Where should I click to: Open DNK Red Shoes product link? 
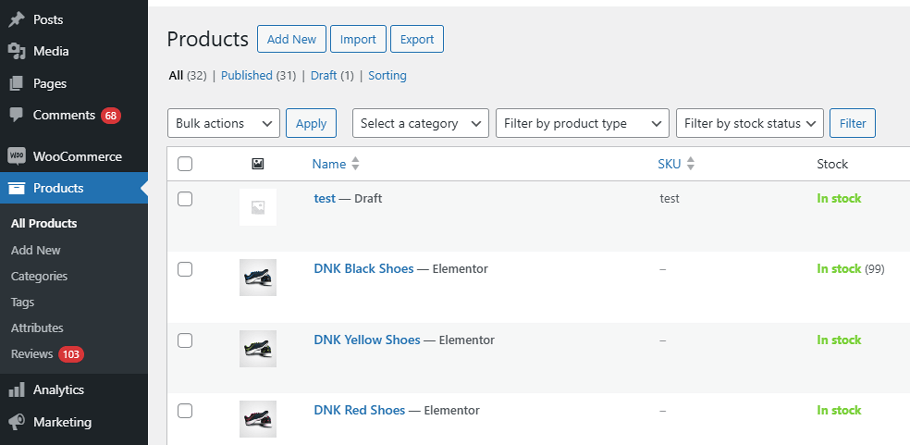359,410
